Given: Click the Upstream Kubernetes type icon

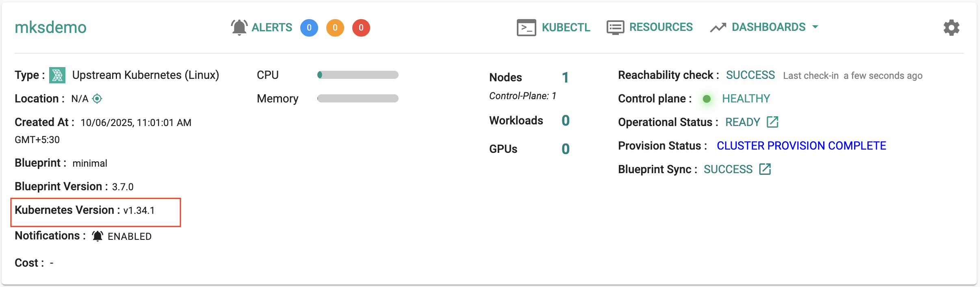Looking at the screenshot, I should tap(57, 75).
